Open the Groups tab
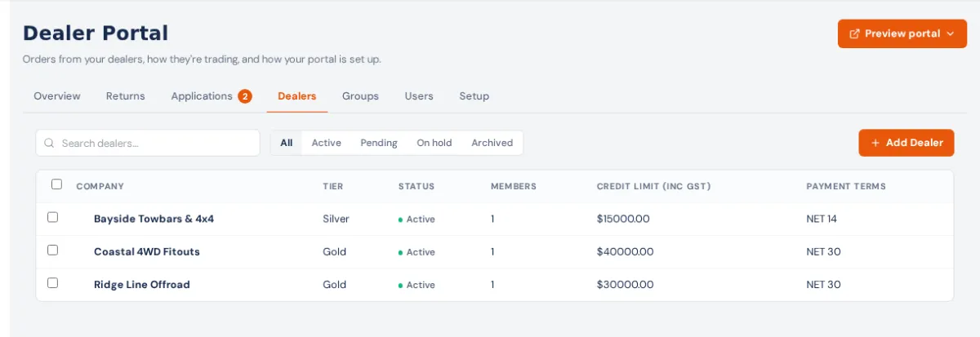 tap(360, 96)
